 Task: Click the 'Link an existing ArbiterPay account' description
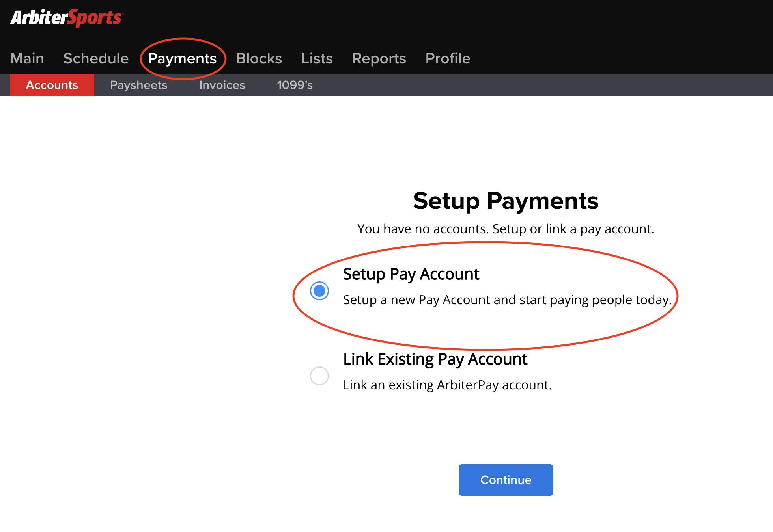click(447, 385)
